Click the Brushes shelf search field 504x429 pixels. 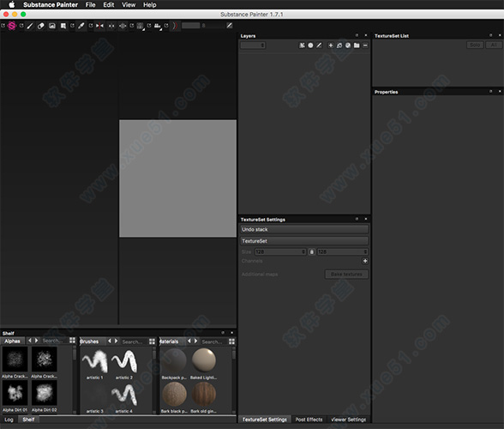(134, 341)
